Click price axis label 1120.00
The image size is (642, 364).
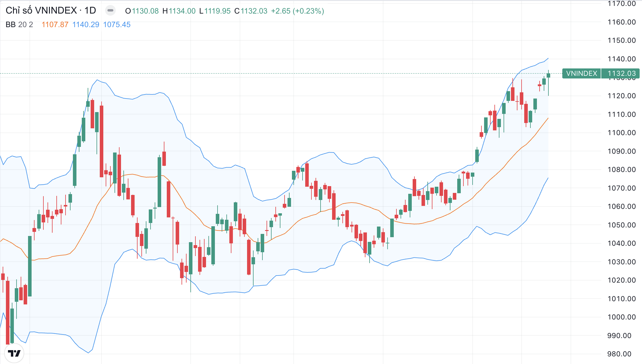pyautogui.click(x=621, y=96)
